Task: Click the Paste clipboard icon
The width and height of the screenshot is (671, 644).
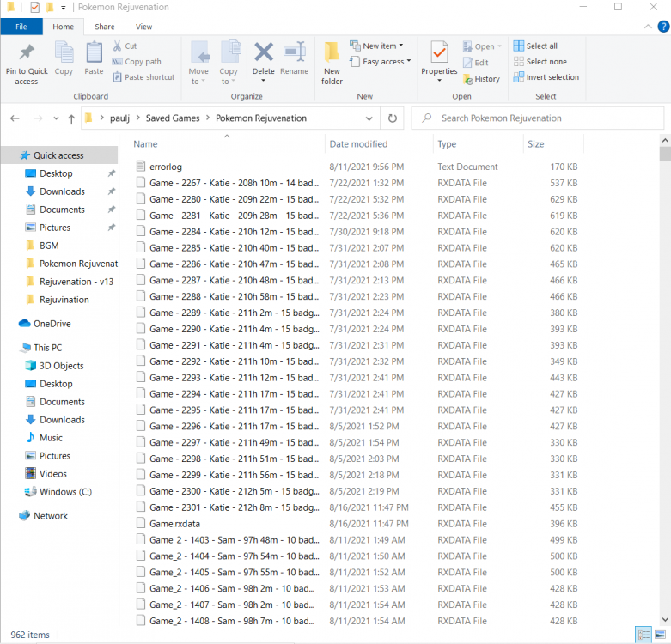Action: (94, 52)
